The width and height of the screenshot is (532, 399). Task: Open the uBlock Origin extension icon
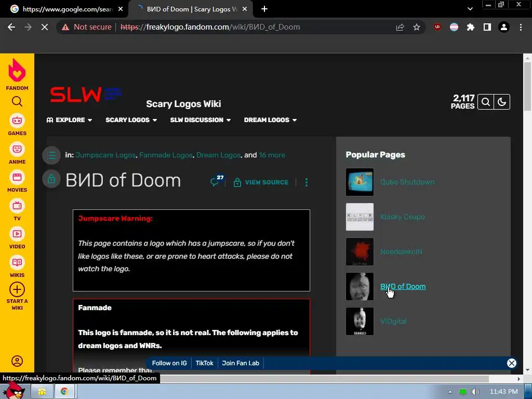click(x=437, y=27)
